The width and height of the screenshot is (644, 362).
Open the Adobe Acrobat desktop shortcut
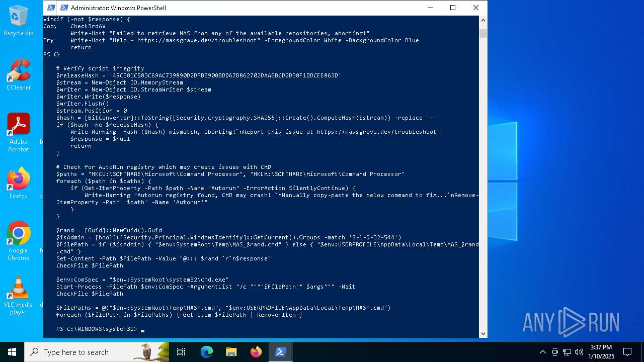(19, 133)
